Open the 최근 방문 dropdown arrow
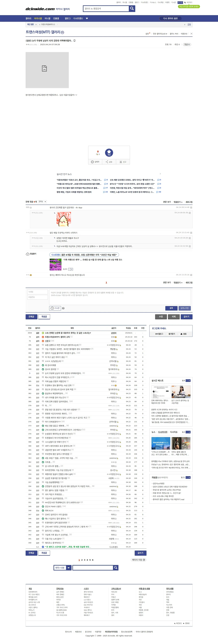The image size is (218, 644). click(x=36, y=25)
